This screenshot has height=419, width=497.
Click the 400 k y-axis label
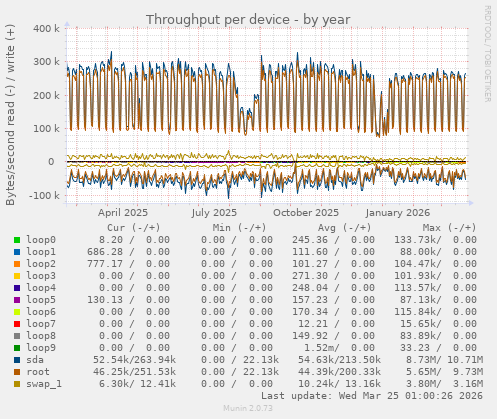[46, 28]
